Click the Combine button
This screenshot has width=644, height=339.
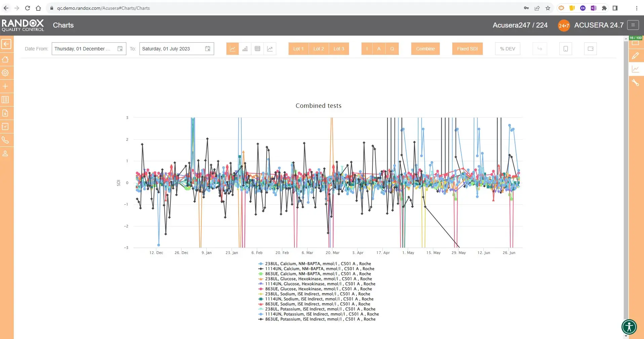[x=425, y=49]
